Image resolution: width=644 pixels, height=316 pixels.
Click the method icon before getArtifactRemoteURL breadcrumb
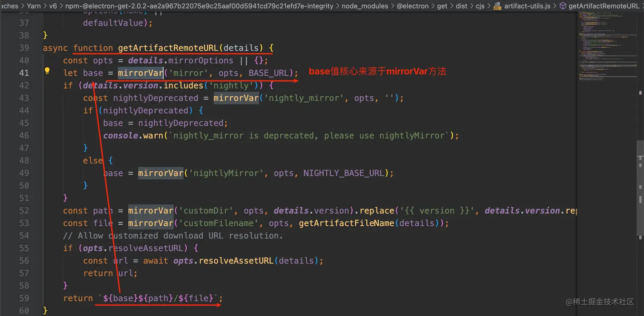(x=562, y=6)
